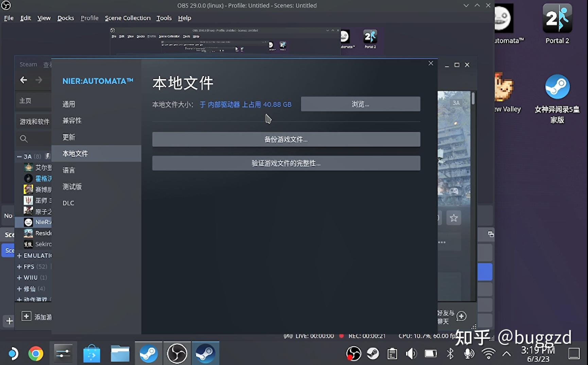
Task: Open the Bluetooth settings from the system tray
Action: pos(450,353)
